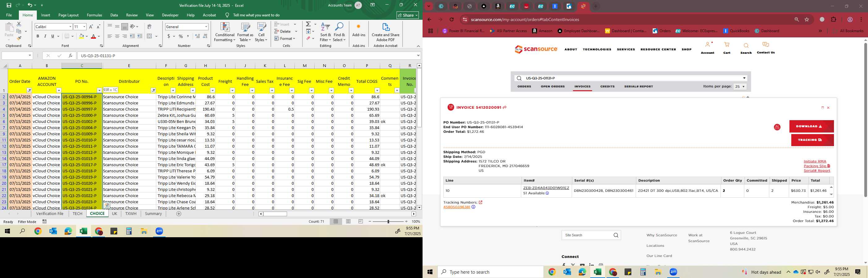The image size is (868, 278).
Task: Click the Percent Style icon
Action: click(x=181, y=36)
